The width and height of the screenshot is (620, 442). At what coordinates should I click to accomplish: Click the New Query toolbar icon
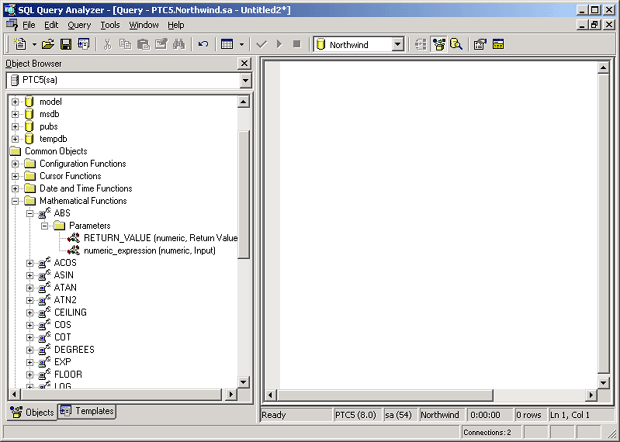click(20, 44)
